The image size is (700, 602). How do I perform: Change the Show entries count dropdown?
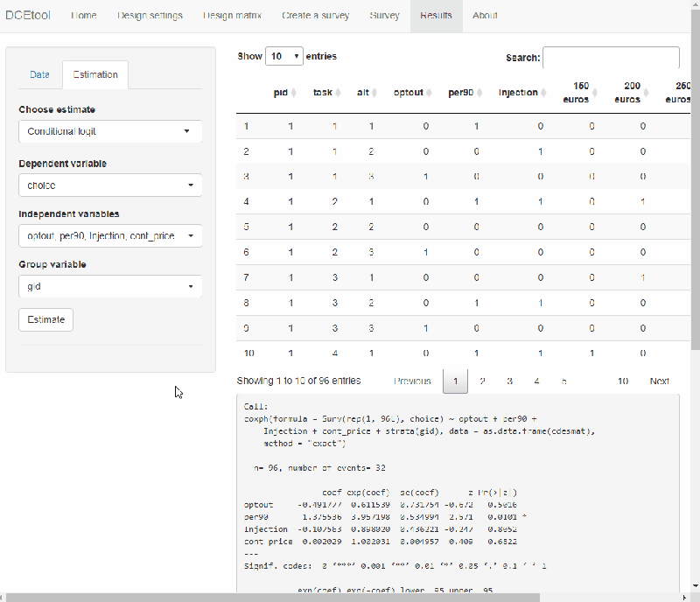(283, 56)
